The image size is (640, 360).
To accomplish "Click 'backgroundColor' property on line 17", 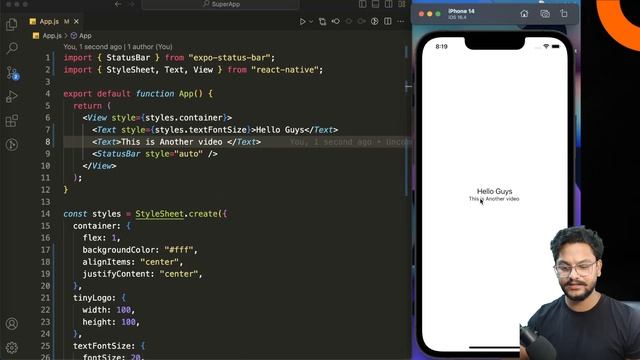I will click(x=118, y=250).
